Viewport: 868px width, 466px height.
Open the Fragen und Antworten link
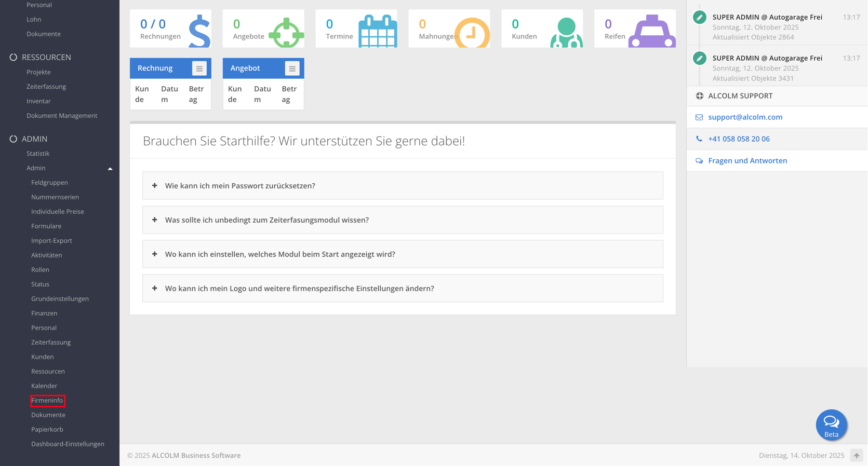[x=747, y=161]
